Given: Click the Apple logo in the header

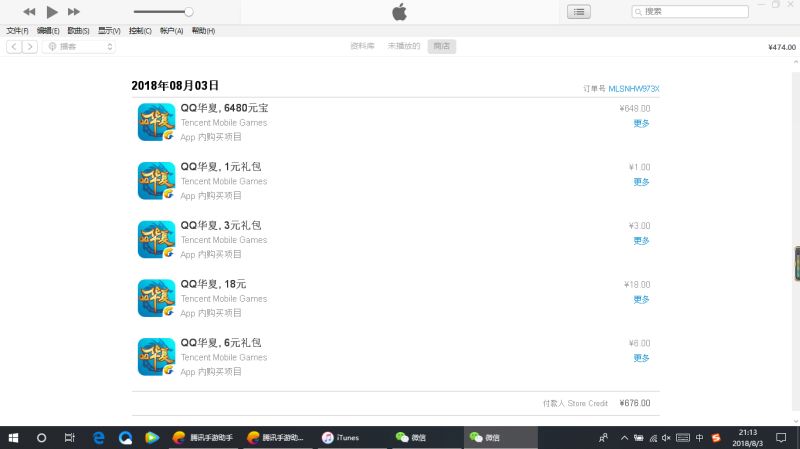Looking at the screenshot, I should pos(399,12).
